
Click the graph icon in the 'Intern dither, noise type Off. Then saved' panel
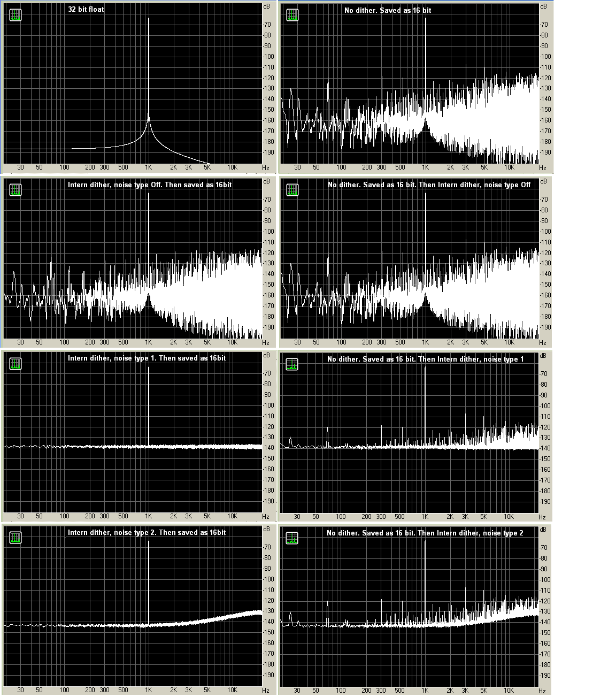pos(16,190)
